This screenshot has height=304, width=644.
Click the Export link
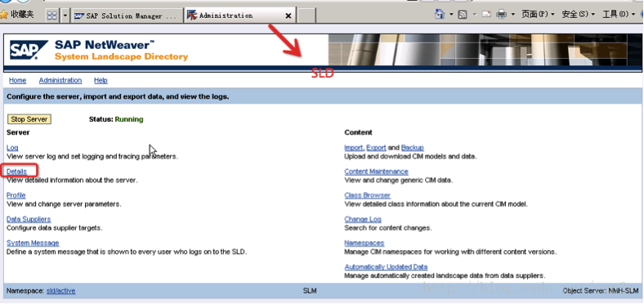pyautogui.click(x=376, y=148)
